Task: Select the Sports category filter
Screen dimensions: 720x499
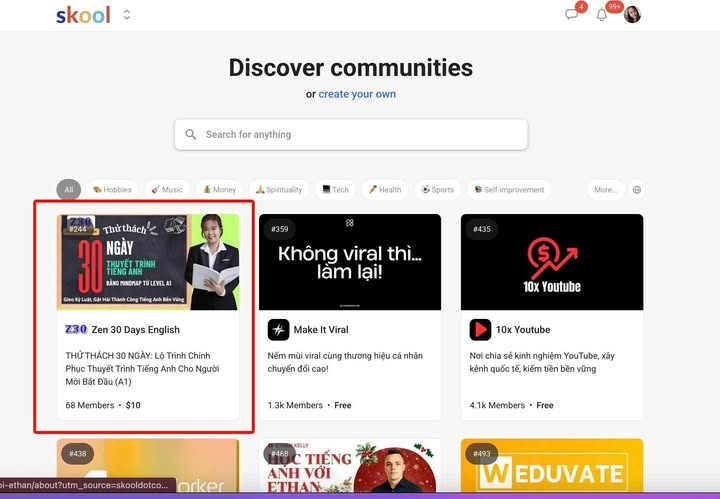Action: [438, 190]
